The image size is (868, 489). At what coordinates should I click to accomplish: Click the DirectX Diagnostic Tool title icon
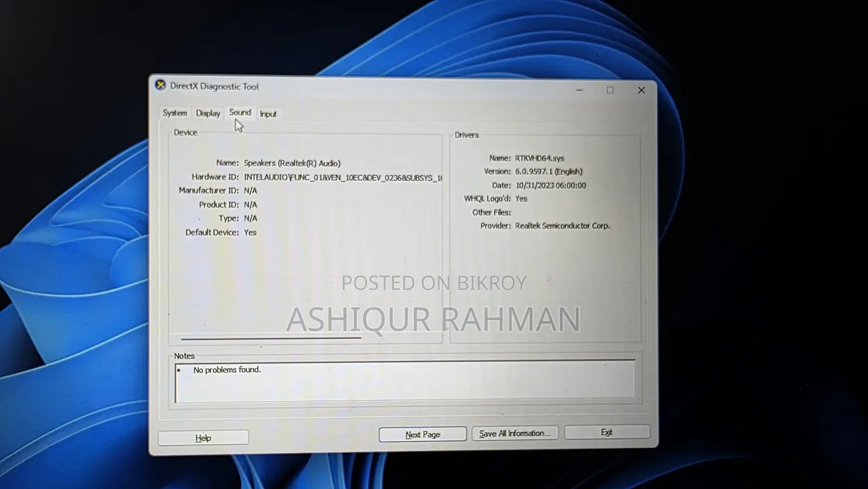pos(160,85)
